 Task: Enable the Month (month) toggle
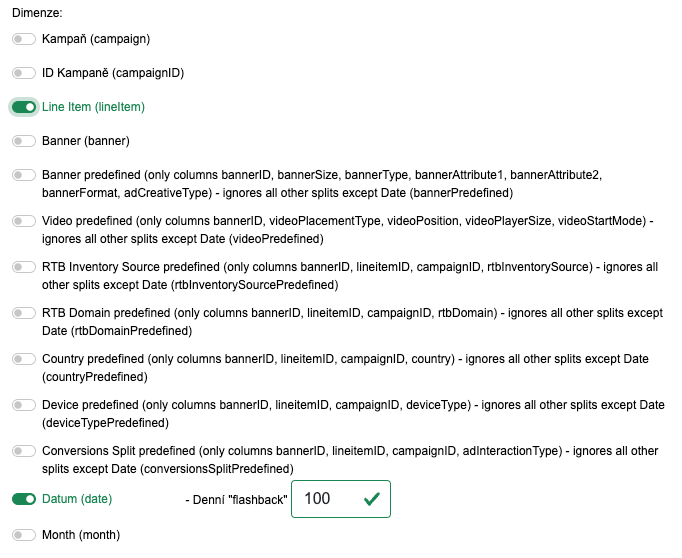pos(24,535)
